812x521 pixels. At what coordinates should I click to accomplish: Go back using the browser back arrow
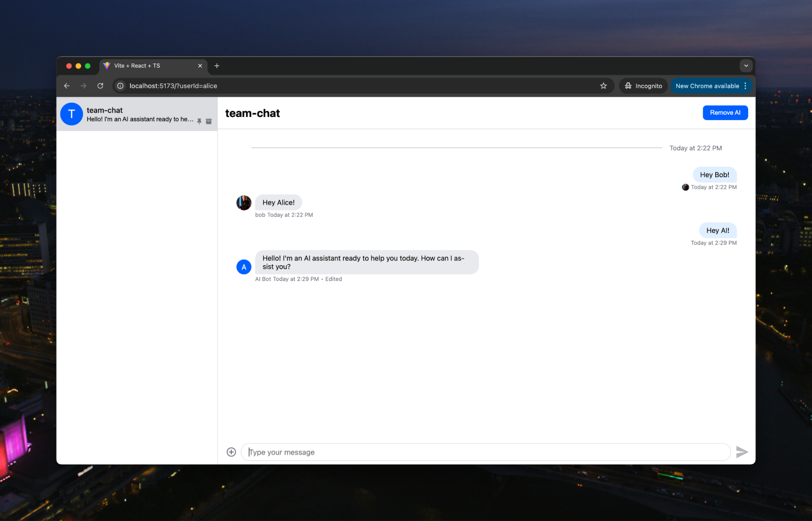[67, 86]
